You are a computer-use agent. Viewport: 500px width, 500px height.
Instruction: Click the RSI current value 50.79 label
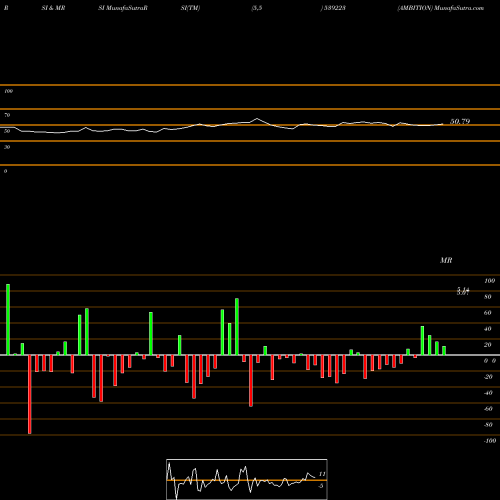point(460,121)
